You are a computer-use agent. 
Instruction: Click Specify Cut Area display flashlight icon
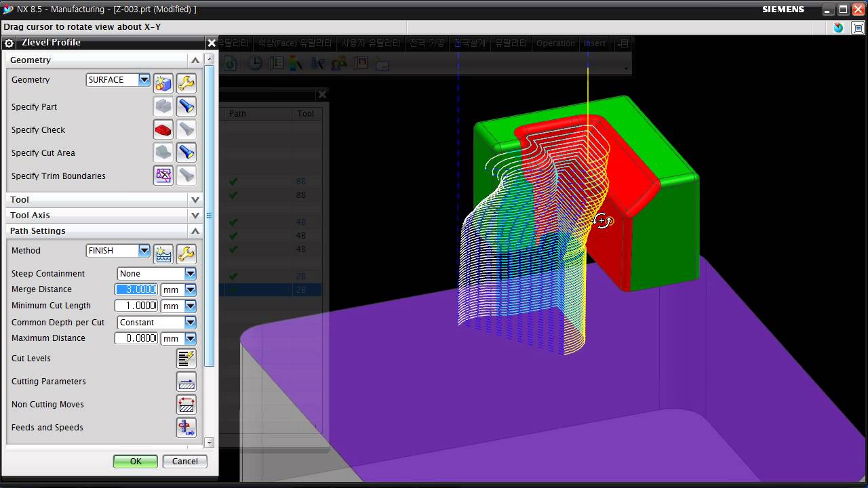tap(186, 152)
